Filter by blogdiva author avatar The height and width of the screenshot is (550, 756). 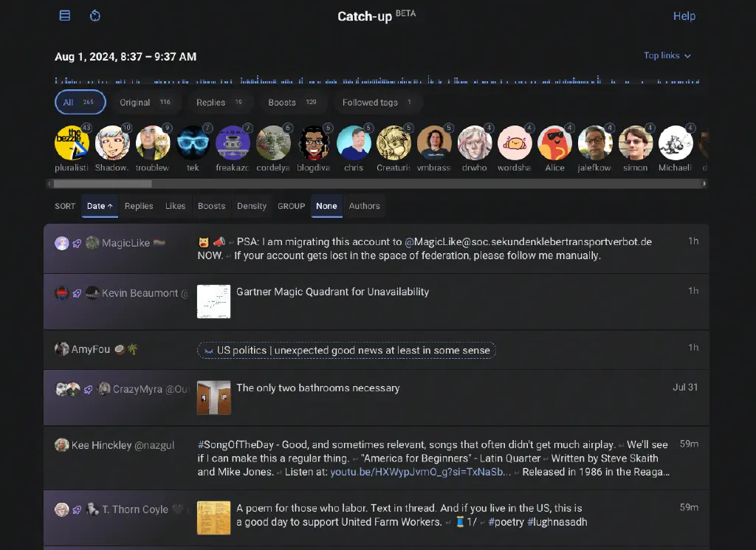tap(314, 142)
